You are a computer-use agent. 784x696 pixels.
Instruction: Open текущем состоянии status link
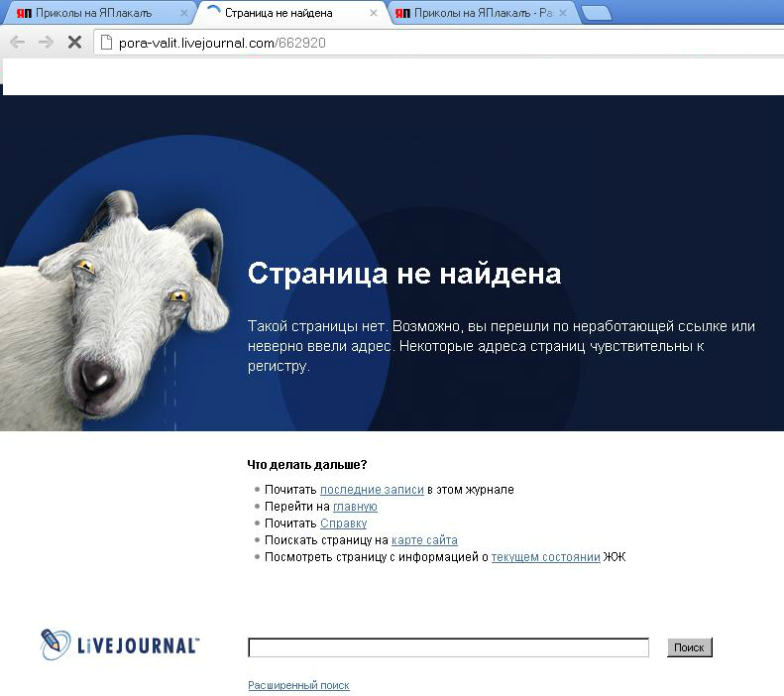545,557
